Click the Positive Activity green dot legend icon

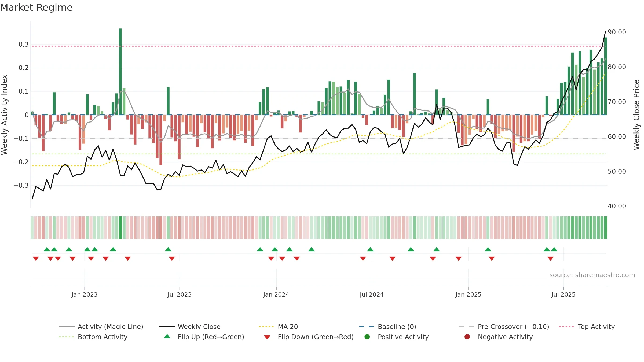coord(367,337)
